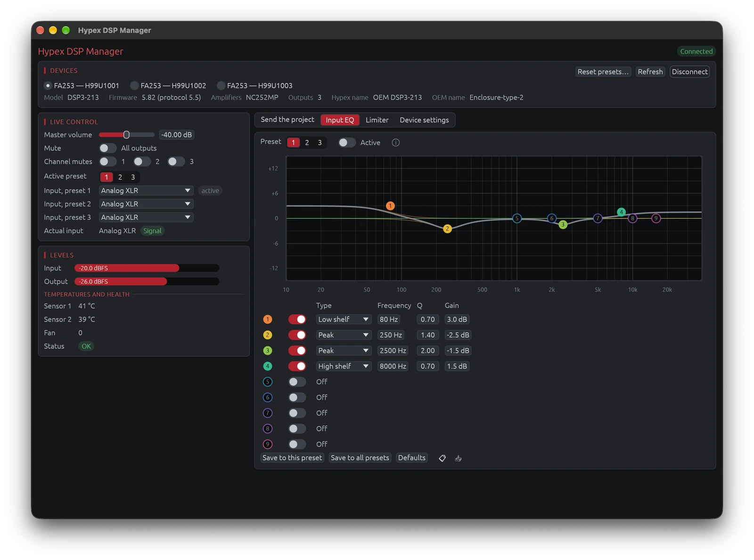Click Reset presets… button
754x560 pixels.
click(x=603, y=72)
